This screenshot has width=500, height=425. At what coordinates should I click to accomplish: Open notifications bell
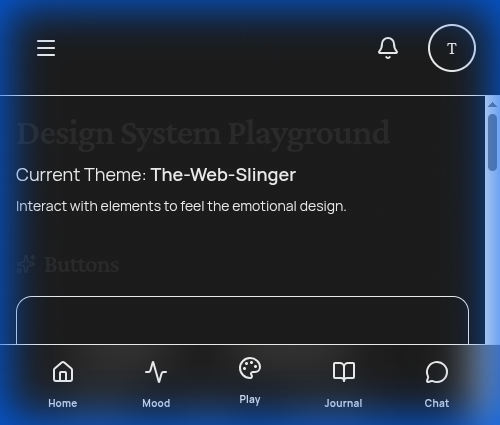pyautogui.click(x=388, y=48)
